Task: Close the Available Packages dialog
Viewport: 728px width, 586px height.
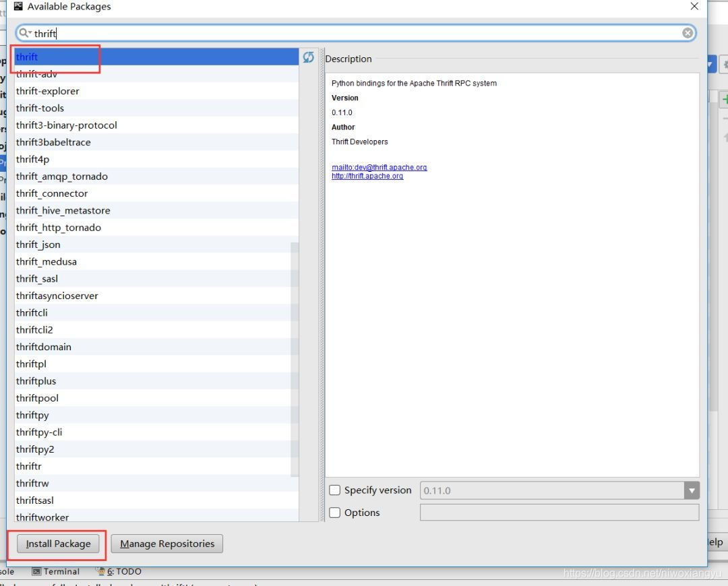Action: point(694,6)
